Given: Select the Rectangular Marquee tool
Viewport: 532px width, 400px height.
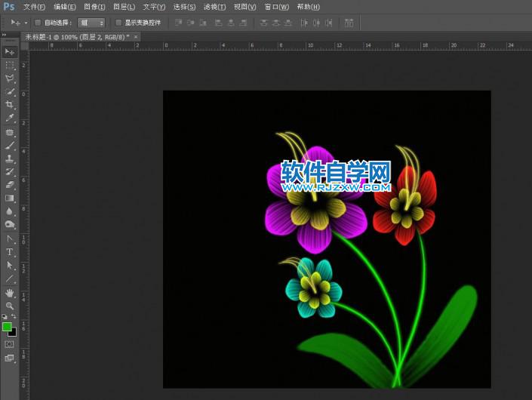Looking at the screenshot, I should pos(10,65).
